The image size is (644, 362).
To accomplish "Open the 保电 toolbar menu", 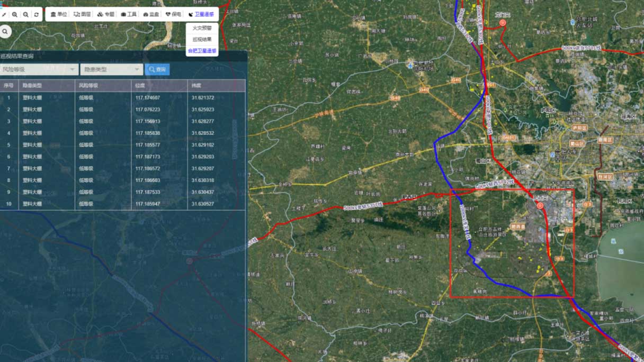I will point(173,14).
